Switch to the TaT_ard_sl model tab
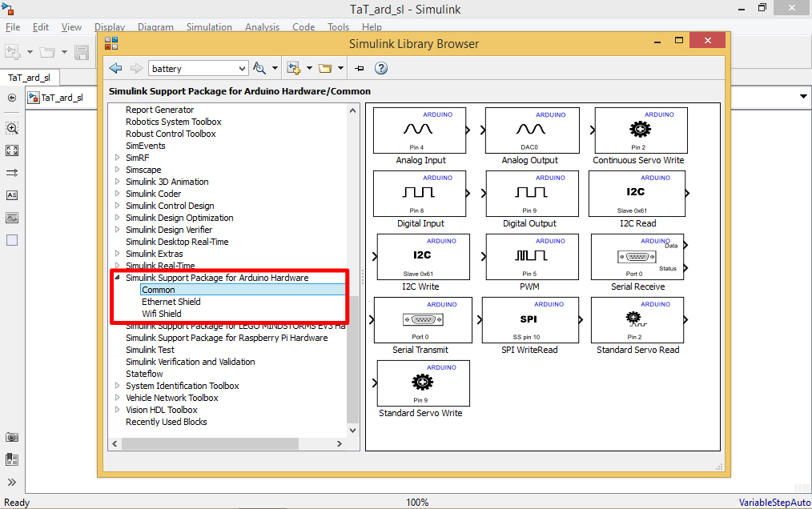The width and height of the screenshot is (812, 509). [29, 78]
